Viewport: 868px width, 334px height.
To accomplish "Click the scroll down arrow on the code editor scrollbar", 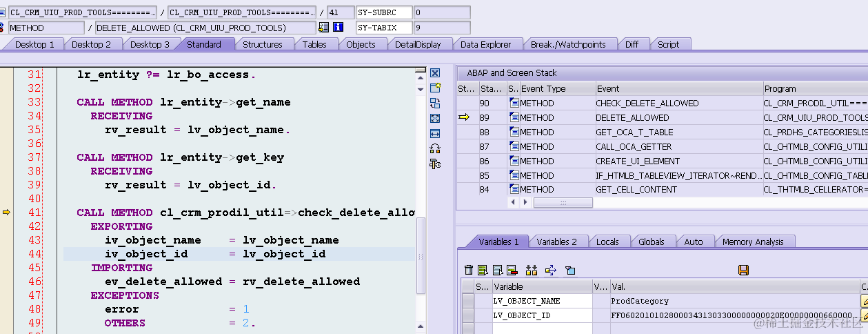I will click(x=421, y=90).
